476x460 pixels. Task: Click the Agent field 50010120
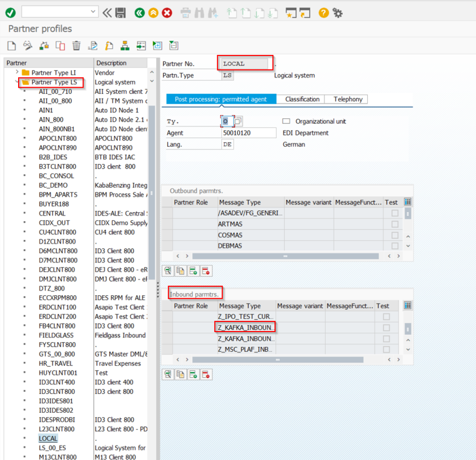coord(249,133)
